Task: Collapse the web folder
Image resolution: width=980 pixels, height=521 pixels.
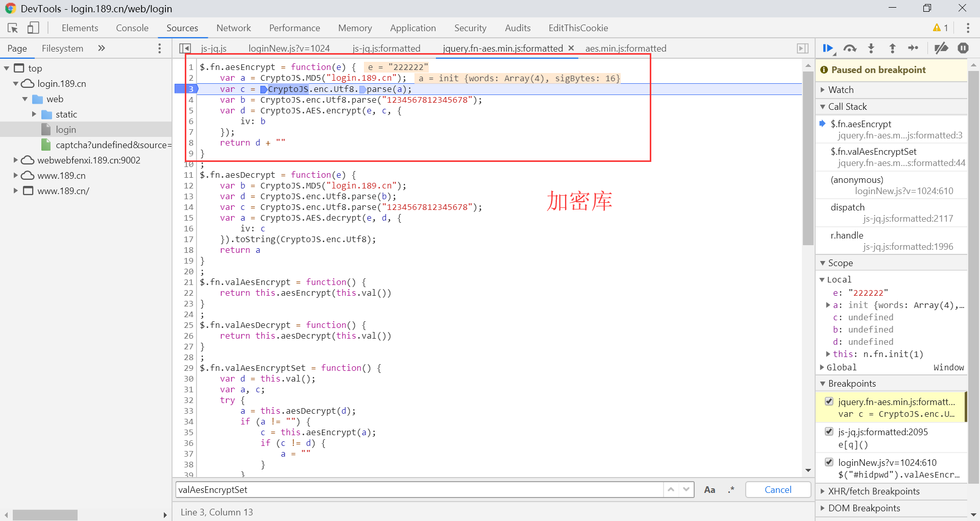Action: click(25, 99)
